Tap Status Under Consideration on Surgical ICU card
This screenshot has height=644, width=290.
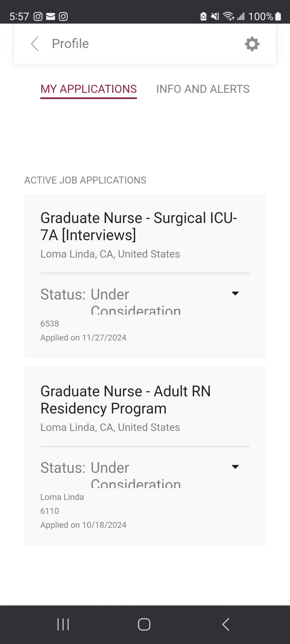(110, 300)
